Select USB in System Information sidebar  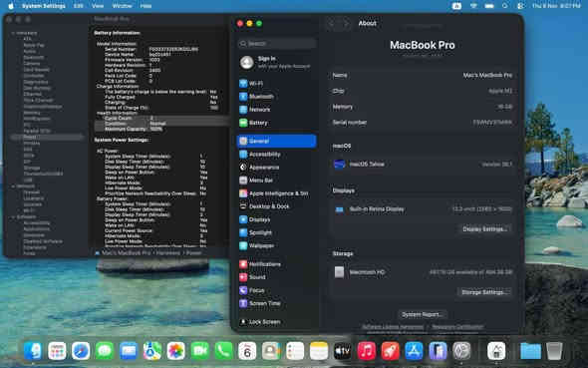(x=28, y=180)
